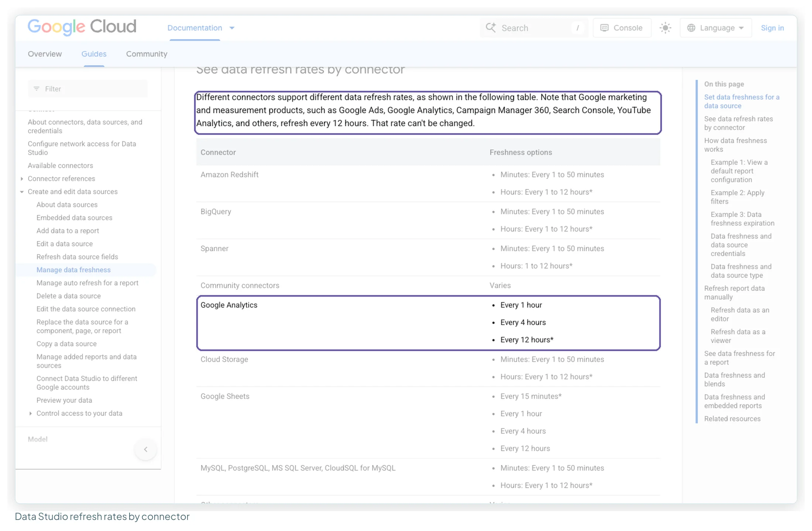Screen dimensions: 812x531
Task: Jump to Example 2: Apply filters
Action: click(737, 197)
